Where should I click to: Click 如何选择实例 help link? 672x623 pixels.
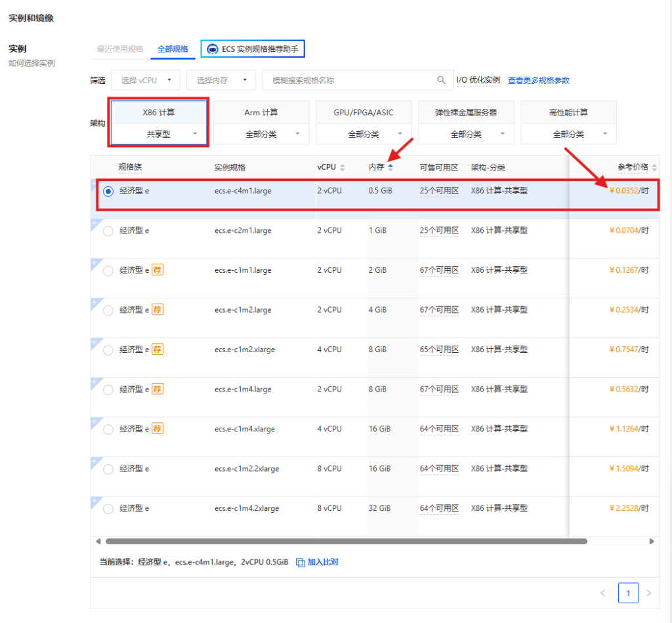[31, 64]
